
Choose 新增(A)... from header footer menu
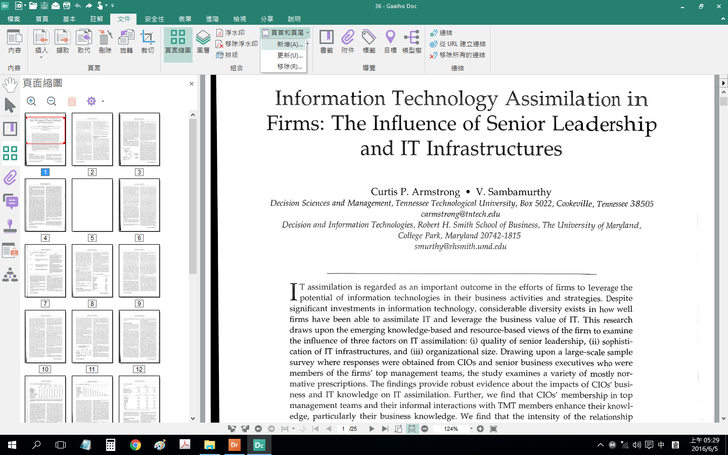(289, 44)
